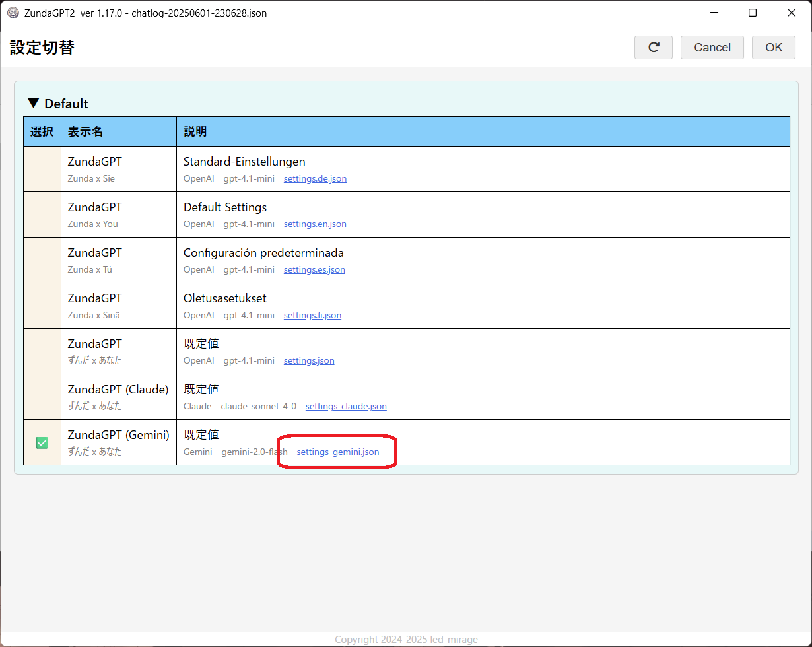The height and width of the screenshot is (647, 812).
Task: Confirm with the OK button
Action: click(x=774, y=48)
